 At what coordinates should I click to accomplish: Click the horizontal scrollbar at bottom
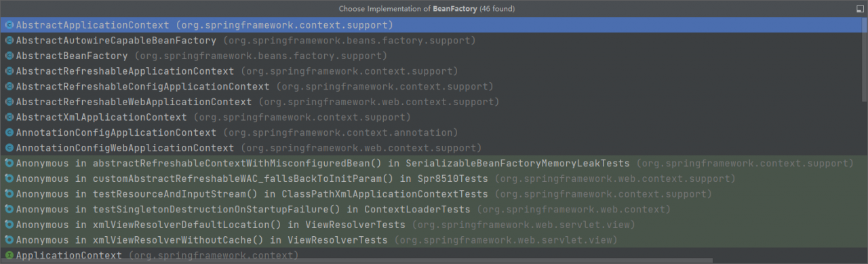tap(357, 260)
